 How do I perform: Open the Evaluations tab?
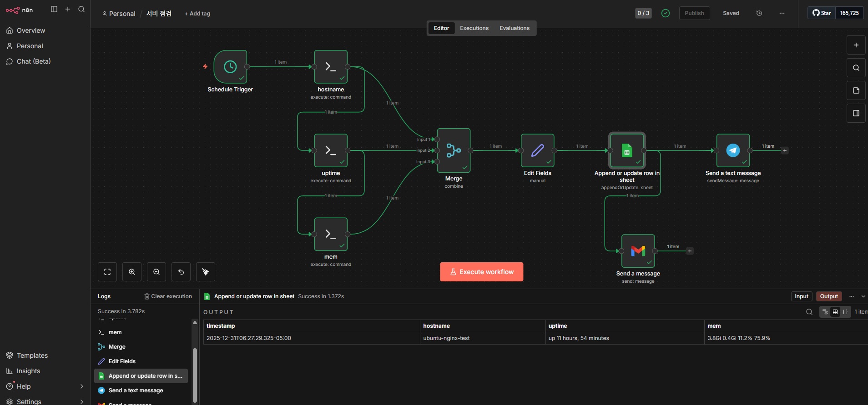tap(514, 28)
